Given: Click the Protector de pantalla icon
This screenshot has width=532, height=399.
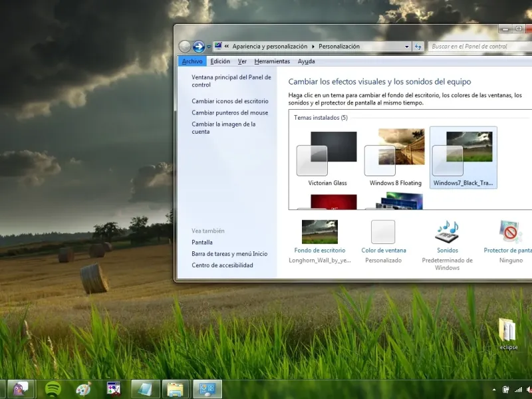Looking at the screenshot, I should point(511,231).
